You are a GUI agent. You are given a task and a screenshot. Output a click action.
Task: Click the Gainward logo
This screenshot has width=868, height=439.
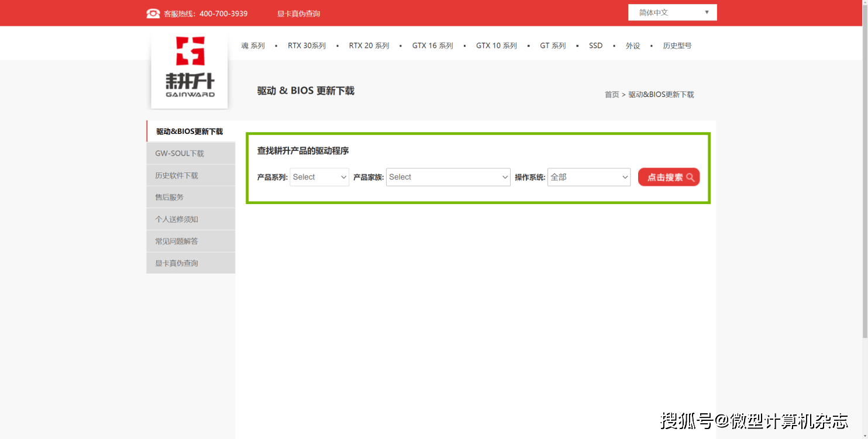point(189,70)
